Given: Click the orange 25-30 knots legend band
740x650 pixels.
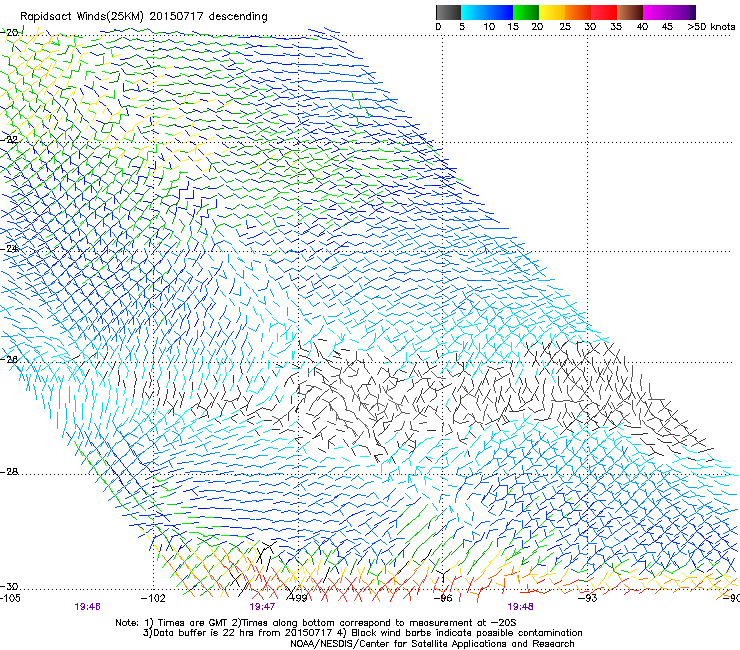Looking at the screenshot, I should pos(578,12).
